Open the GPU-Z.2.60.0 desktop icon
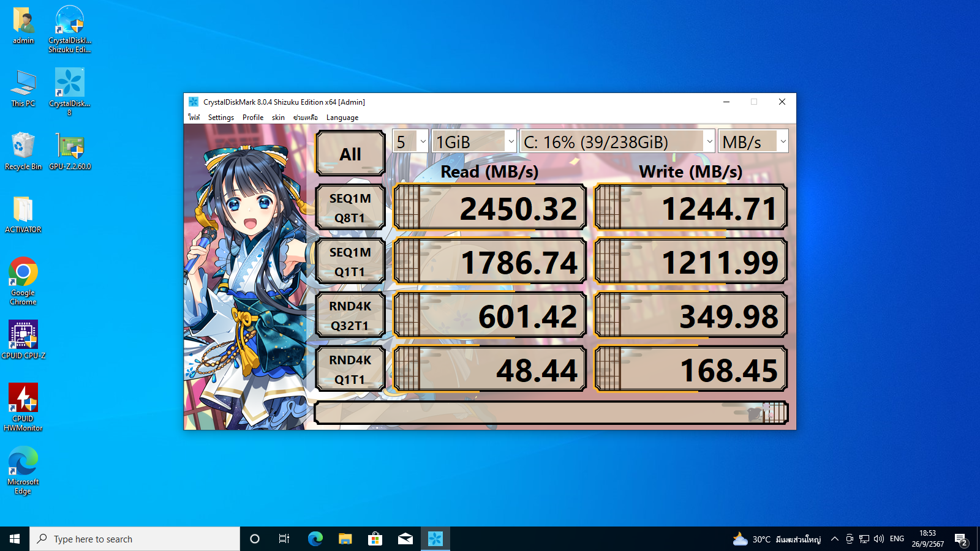Screen dimensions: 980x551 70,151
